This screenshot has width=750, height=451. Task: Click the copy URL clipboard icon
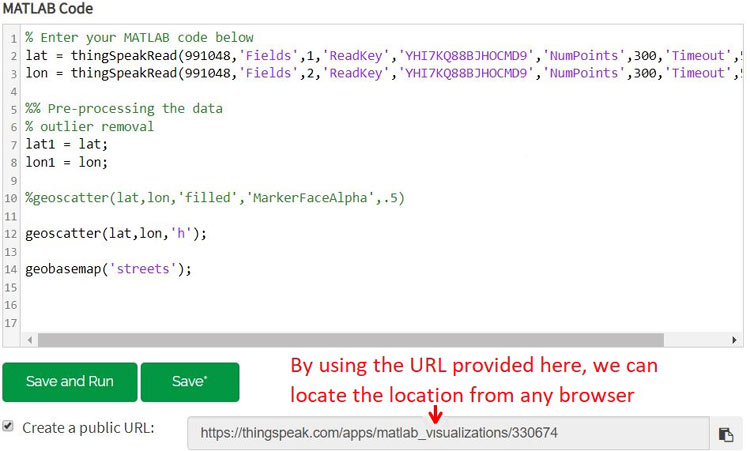pyautogui.click(x=726, y=434)
